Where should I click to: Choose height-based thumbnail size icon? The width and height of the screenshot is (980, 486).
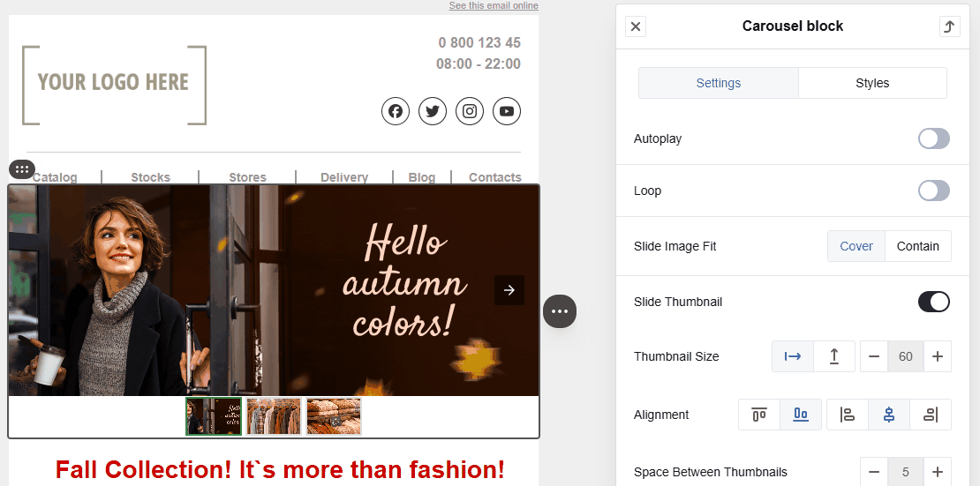click(x=833, y=356)
